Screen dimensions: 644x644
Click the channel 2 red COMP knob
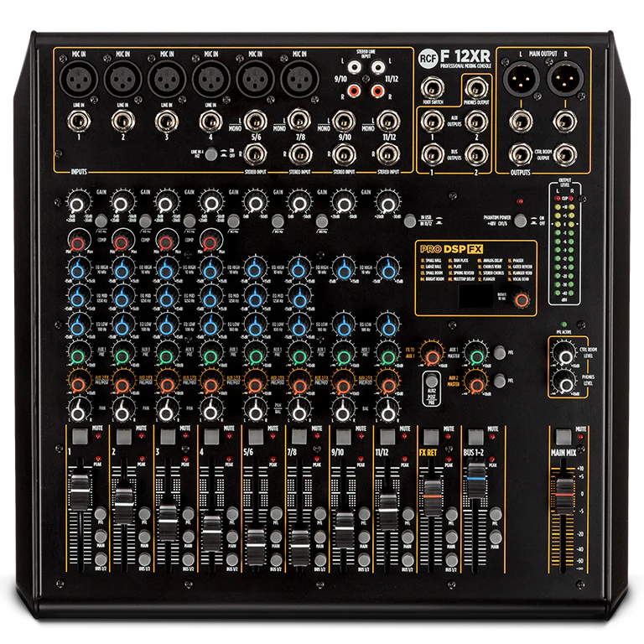point(122,241)
